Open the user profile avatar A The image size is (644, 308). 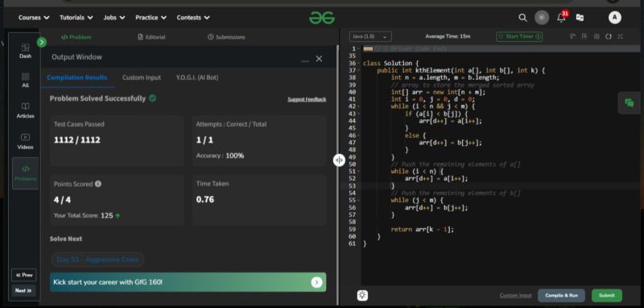pos(614,17)
